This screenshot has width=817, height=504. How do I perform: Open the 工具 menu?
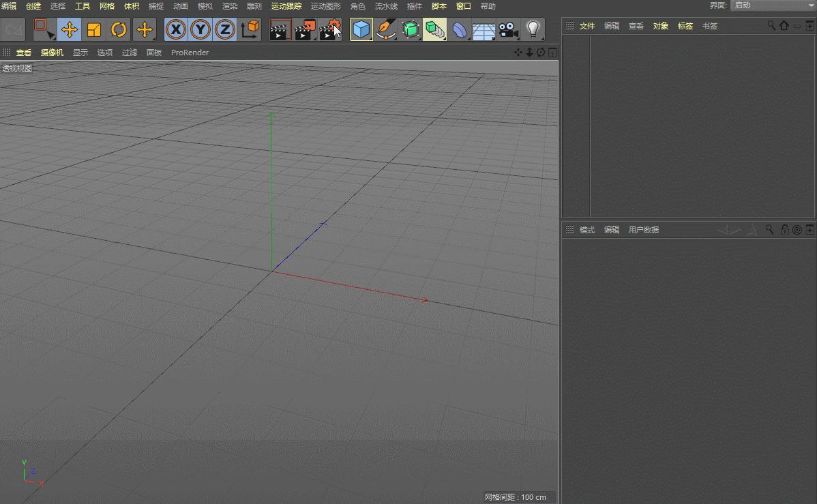83,6
